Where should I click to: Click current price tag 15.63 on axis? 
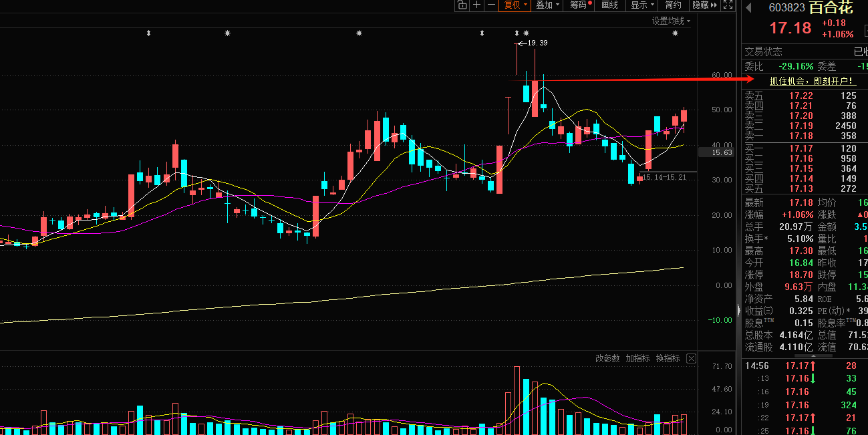click(716, 152)
